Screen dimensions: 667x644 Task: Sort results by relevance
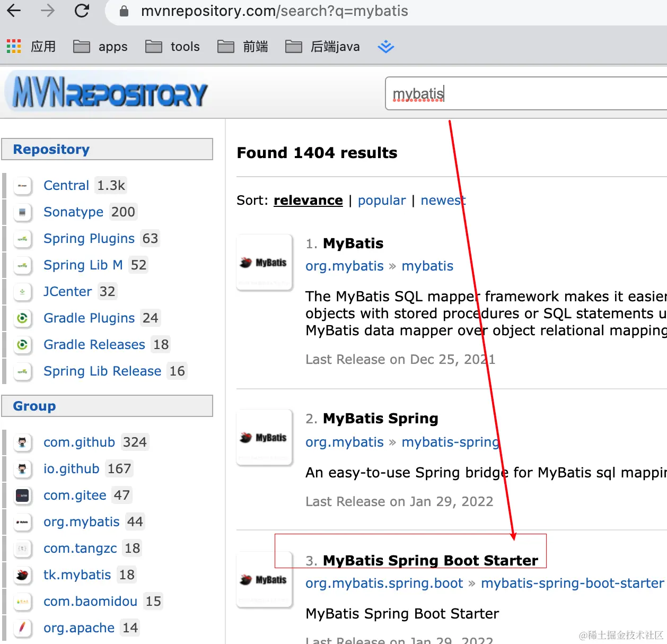click(x=308, y=201)
